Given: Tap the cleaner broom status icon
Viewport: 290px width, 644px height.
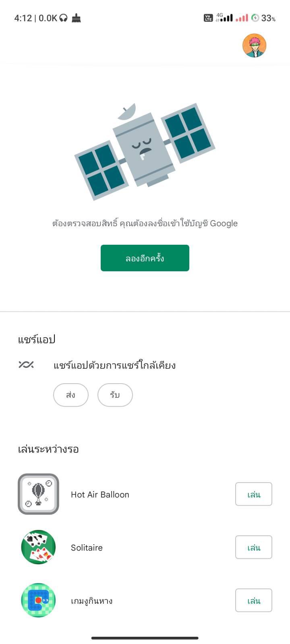Looking at the screenshot, I should coord(76,18).
